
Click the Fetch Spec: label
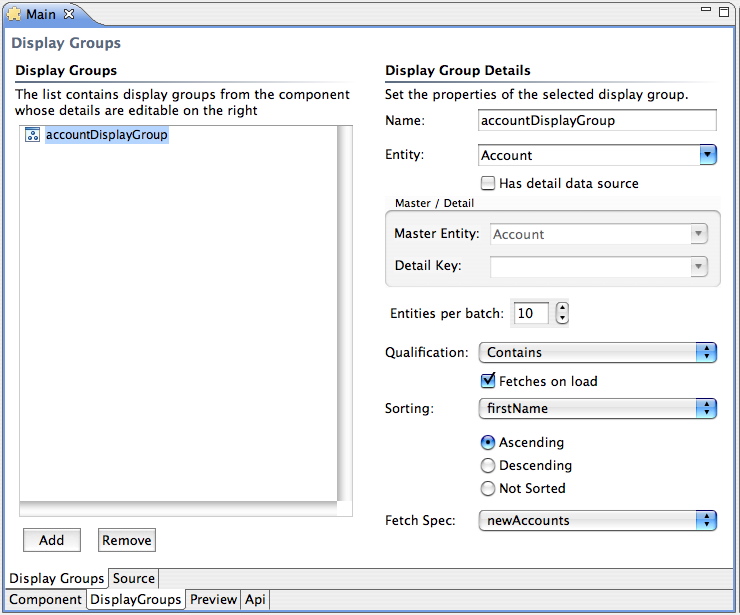(x=420, y=521)
